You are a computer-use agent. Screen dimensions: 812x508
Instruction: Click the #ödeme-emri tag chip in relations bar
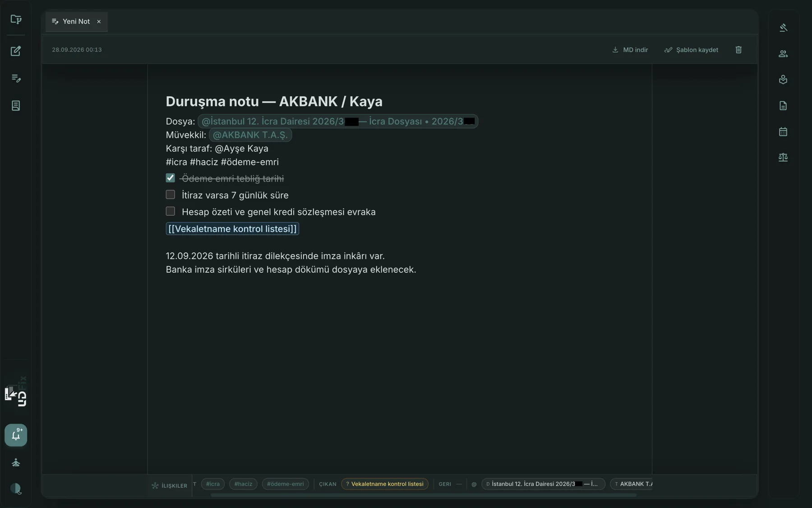coord(286,484)
